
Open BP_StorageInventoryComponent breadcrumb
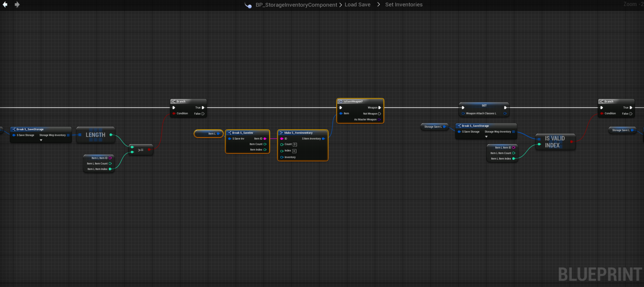[x=296, y=5]
